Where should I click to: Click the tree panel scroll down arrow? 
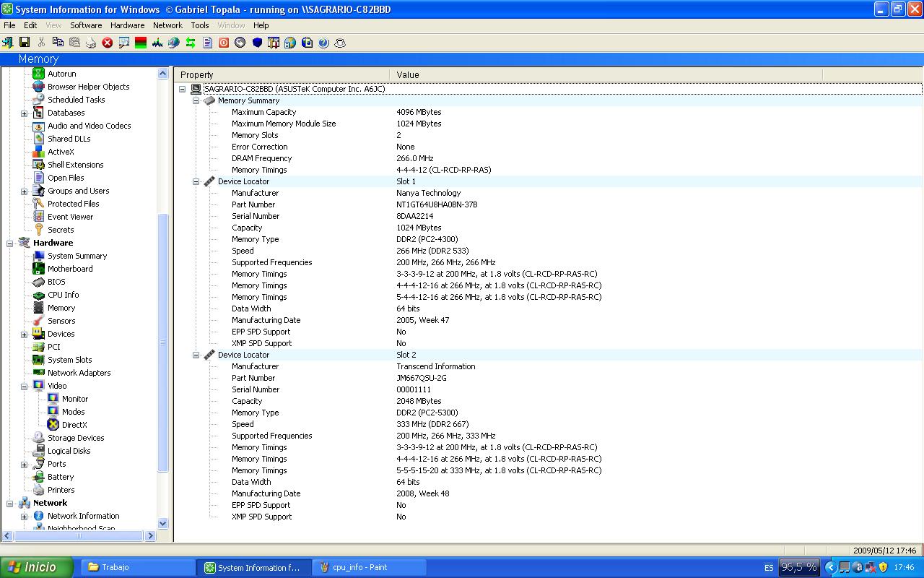point(162,524)
